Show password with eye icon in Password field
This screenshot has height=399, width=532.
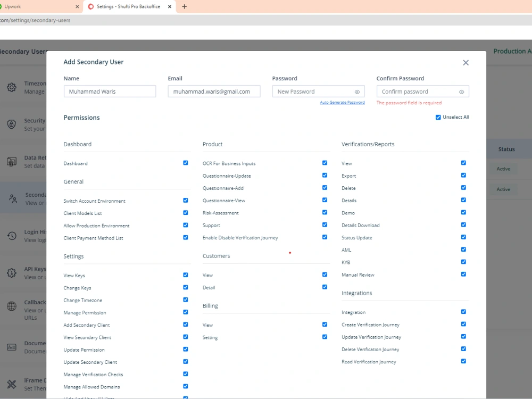357,92
